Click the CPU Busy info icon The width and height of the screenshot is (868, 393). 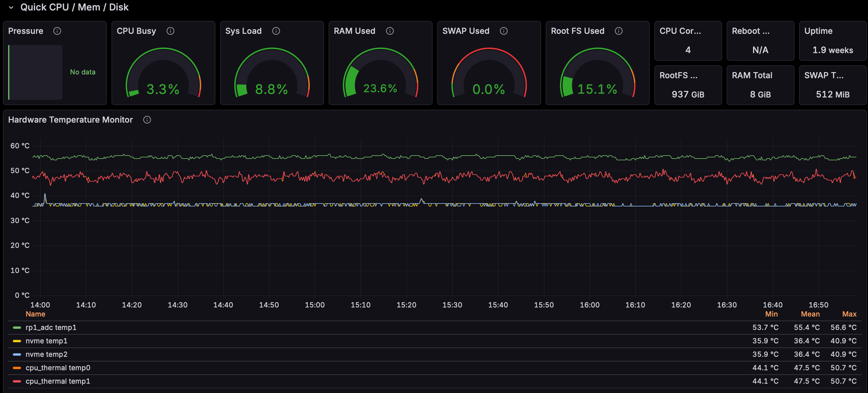coord(171,31)
